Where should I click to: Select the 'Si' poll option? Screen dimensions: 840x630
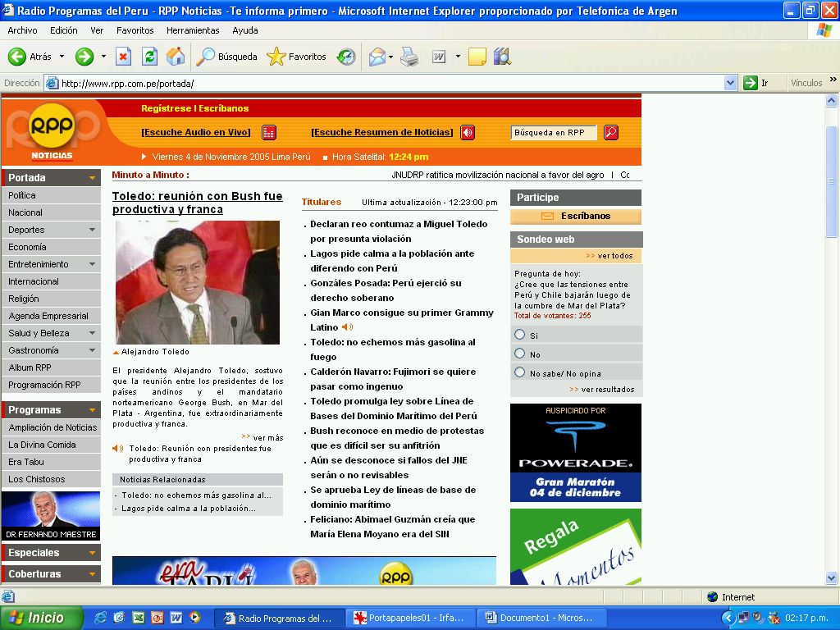(x=519, y=335)
